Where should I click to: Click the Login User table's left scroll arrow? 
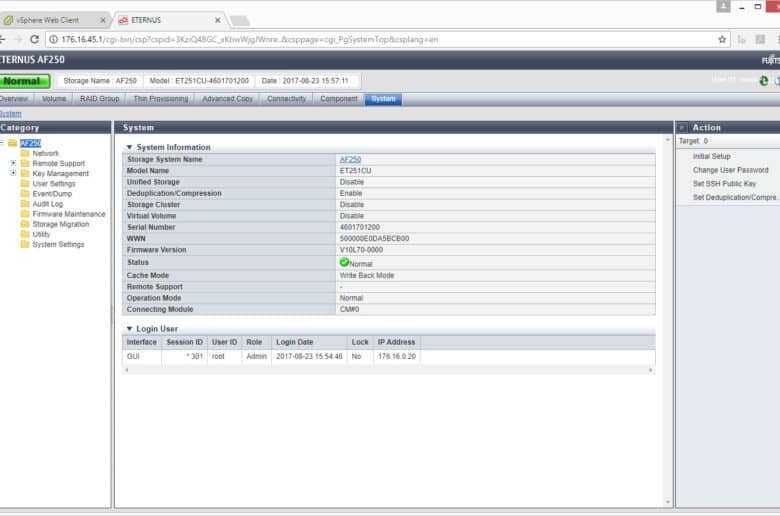[127, 370]
